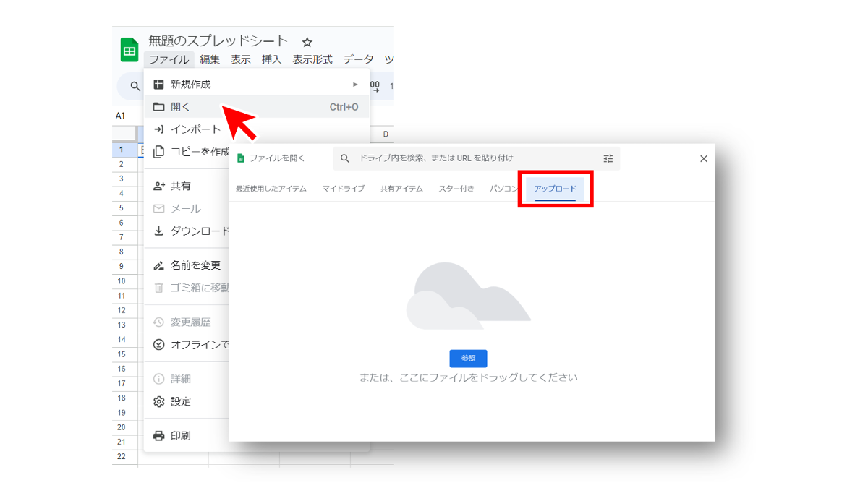Select the 開く menu entry
Image resolution: width=868 pixels, height=488 pixels.
[181, 107]
